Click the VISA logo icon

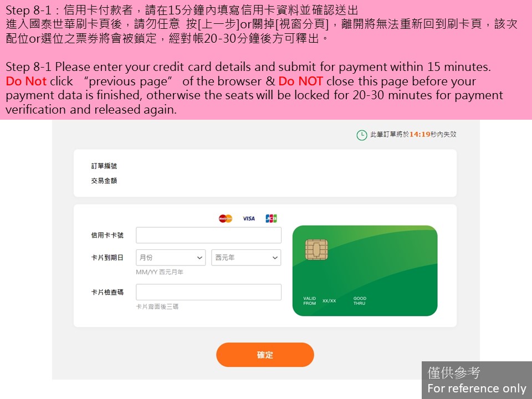[x=249, y=218]
